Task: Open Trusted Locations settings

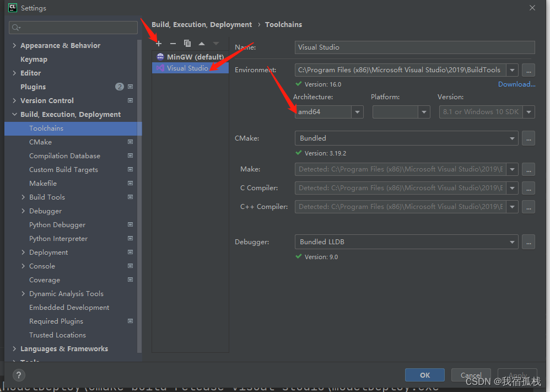Action: (x=57, y=335)
